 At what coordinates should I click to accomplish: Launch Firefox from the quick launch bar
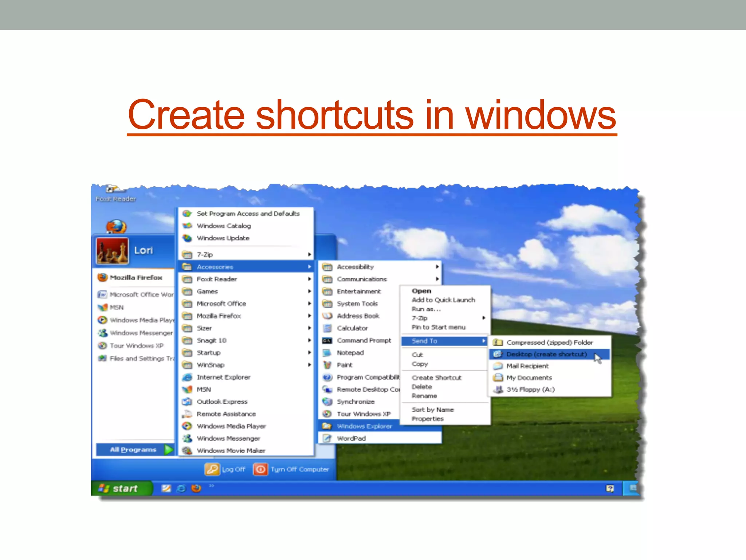coord(196,488)
